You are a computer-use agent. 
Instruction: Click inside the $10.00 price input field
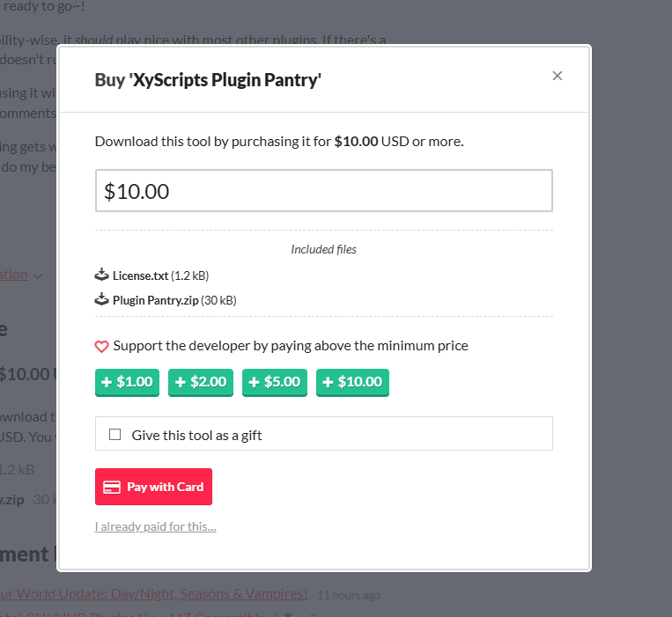pyautogui.click(x=324, y=190)
